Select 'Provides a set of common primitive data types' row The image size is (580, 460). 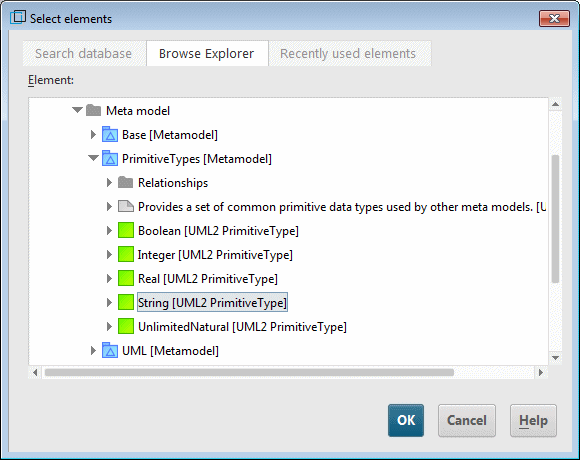click(x=342, y=207)
